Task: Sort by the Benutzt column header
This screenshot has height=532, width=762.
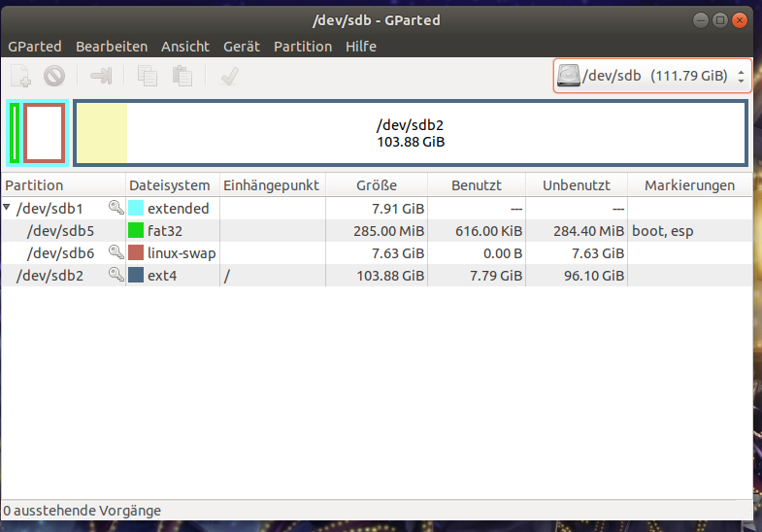Action: [x=477, y=185]
